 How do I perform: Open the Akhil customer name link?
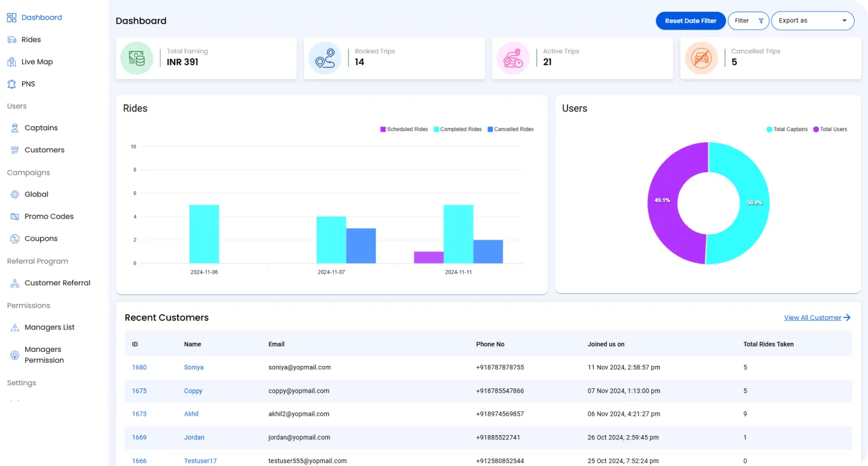point(191,414)
